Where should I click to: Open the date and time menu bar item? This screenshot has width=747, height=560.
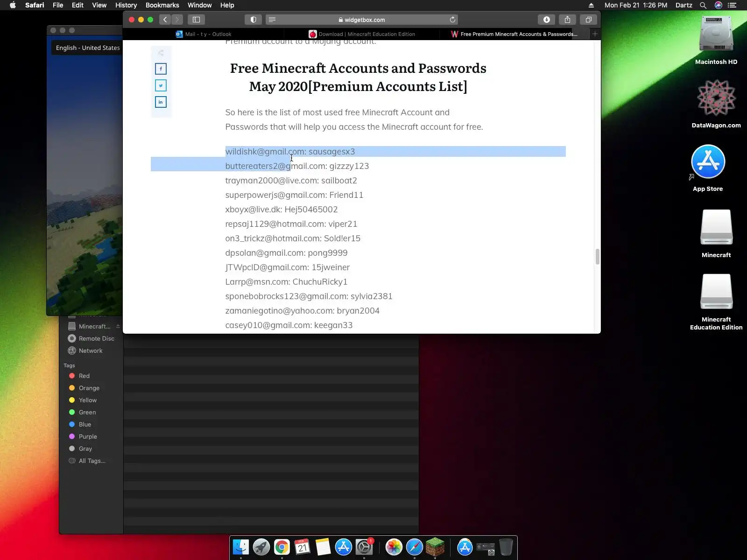click(636, 5)
